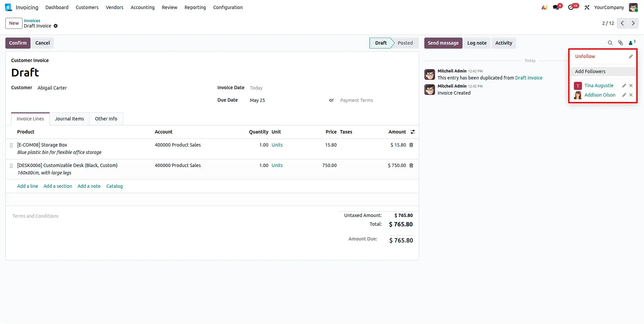Click Mitchell Admin avatar on duplicated message
644x324 pixels.
click(x=430, y=74)
